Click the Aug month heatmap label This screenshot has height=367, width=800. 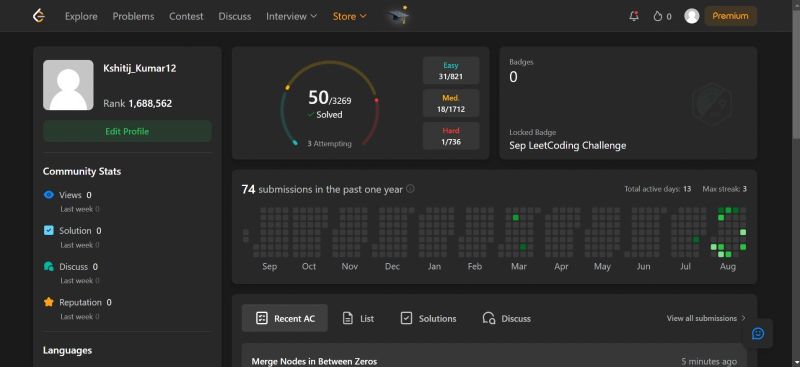tap(728, 266)
